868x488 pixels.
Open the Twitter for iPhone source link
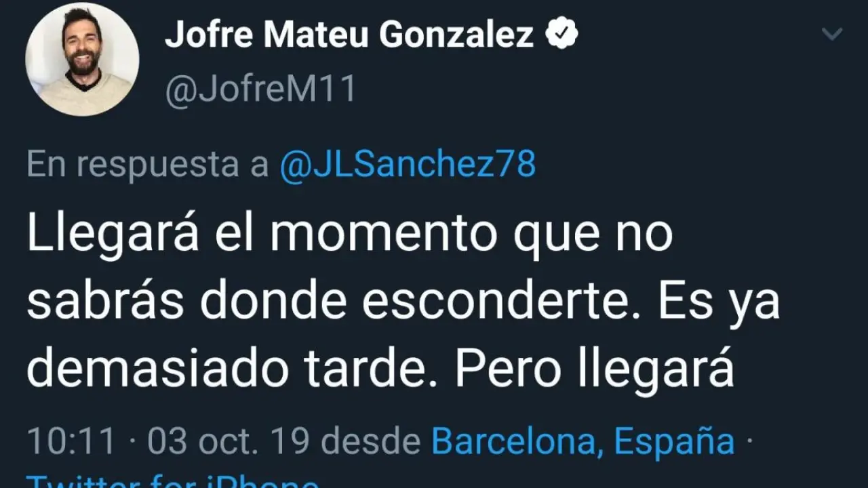(x=173, y=483)
